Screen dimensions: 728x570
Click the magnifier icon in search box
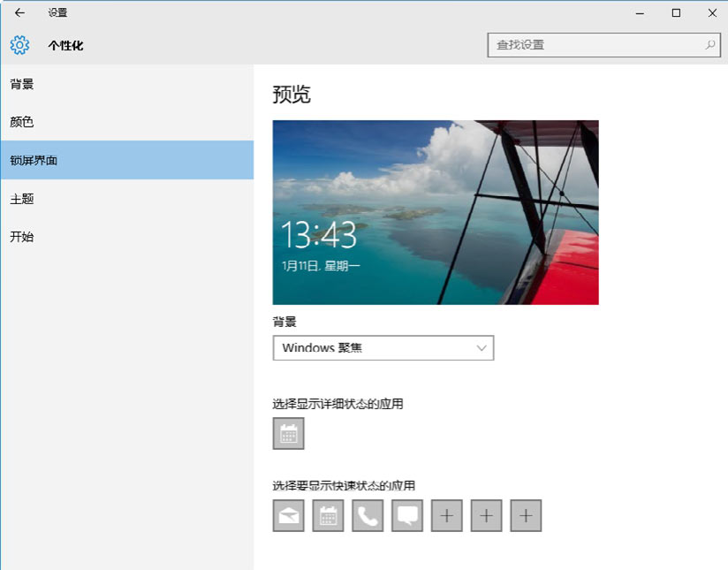pyautogui.click(x=709, y=45)
